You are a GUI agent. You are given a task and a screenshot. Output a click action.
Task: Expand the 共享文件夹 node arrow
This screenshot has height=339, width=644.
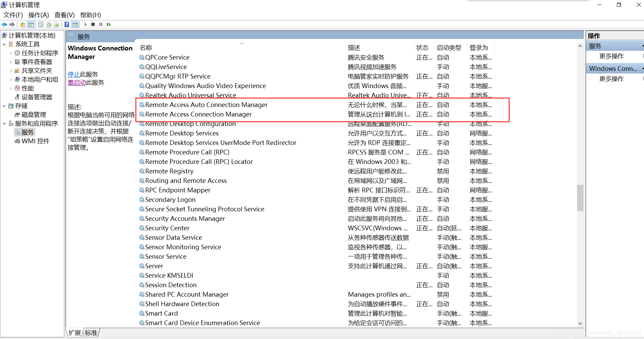(10, 70)
